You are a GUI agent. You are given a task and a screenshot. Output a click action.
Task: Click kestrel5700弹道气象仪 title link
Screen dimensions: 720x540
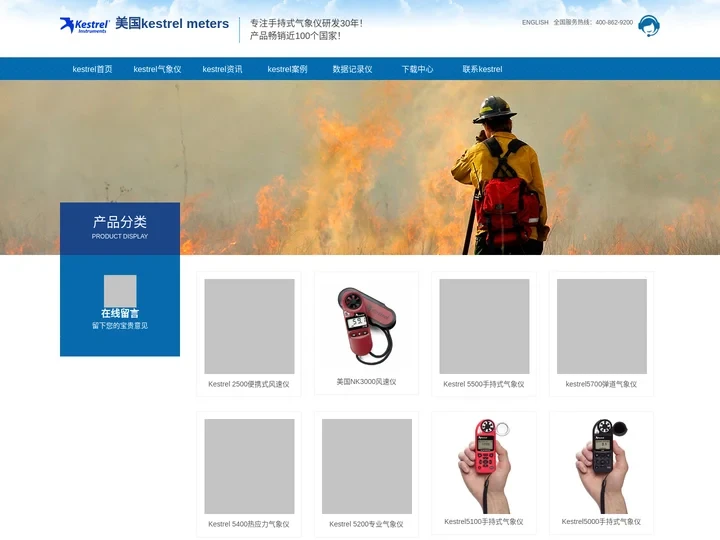(x=602, y=384)
